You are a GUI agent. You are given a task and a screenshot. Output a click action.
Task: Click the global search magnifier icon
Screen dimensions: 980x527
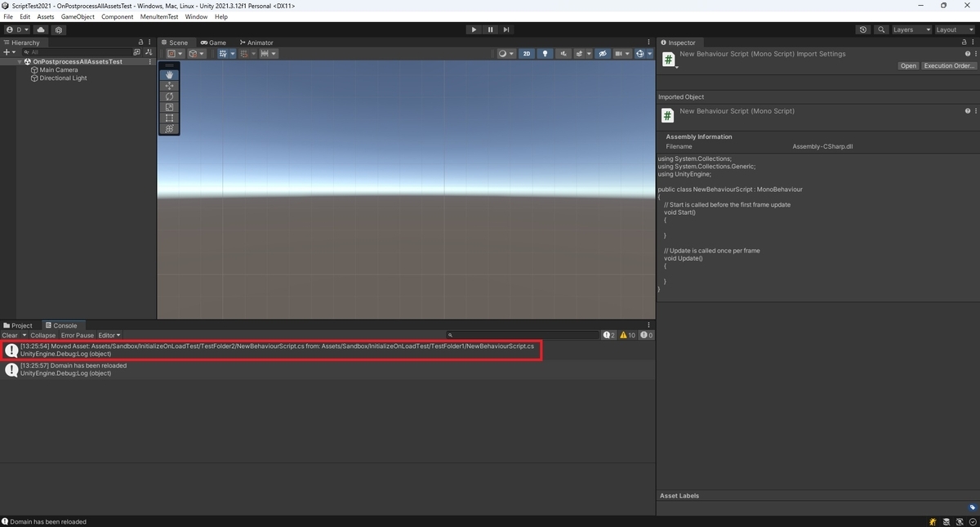(x=881, y=29)
